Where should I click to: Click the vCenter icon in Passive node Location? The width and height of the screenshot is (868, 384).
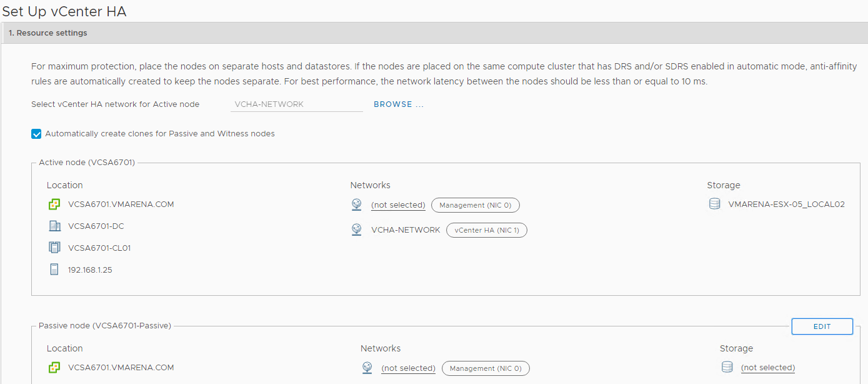(x=54, y=368)
